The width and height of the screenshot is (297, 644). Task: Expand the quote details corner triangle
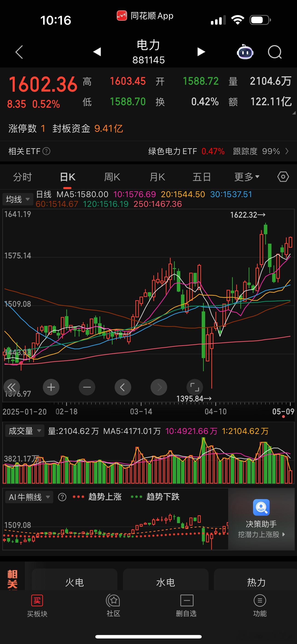(x=294, y=113)
